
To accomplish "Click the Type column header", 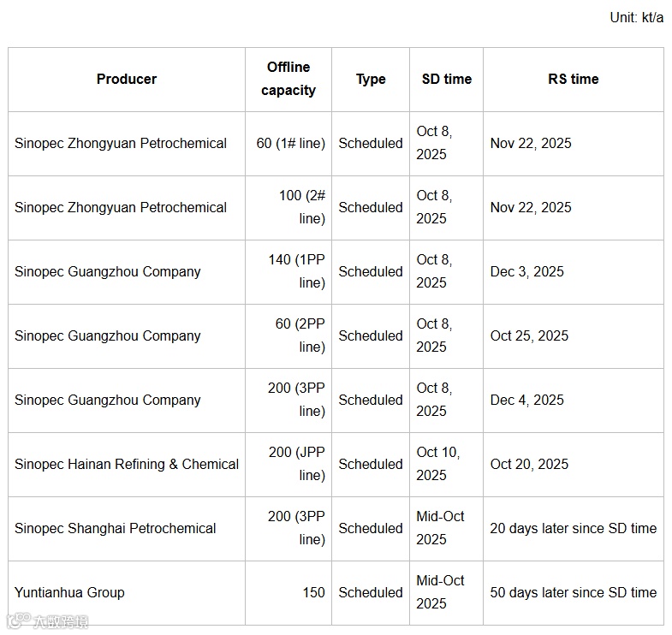I will 371,79.
